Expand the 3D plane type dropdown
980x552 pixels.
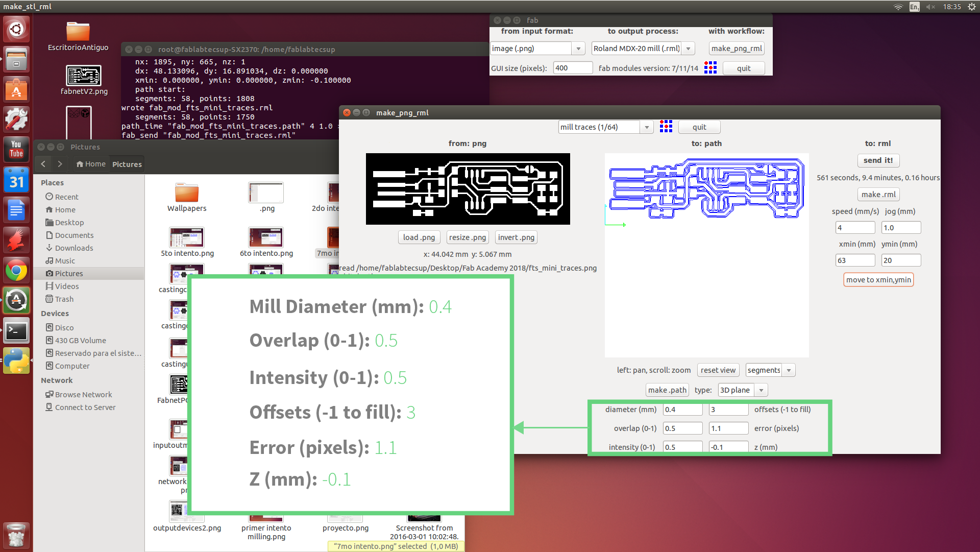(761, 390)
